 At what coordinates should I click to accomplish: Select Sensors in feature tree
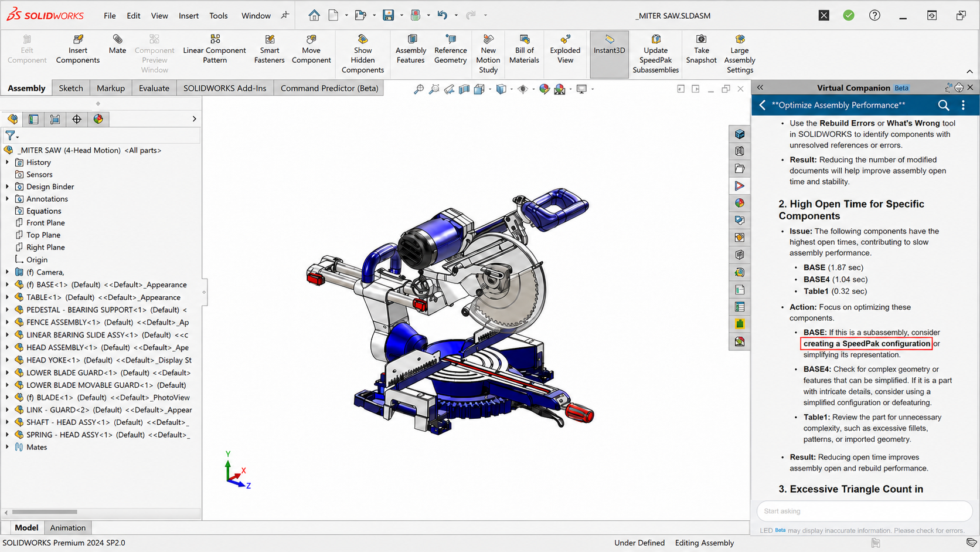pyautogui.click(x=39, y=174)
